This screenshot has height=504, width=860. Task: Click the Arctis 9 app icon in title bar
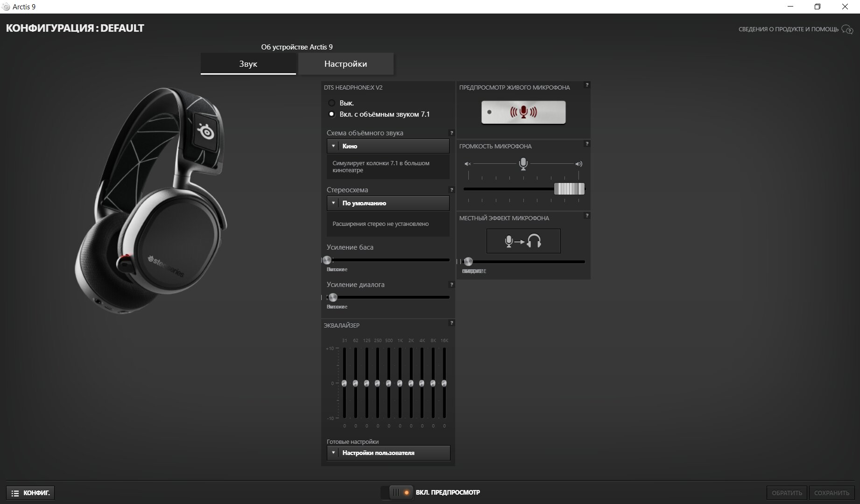(x=6, y=7)
